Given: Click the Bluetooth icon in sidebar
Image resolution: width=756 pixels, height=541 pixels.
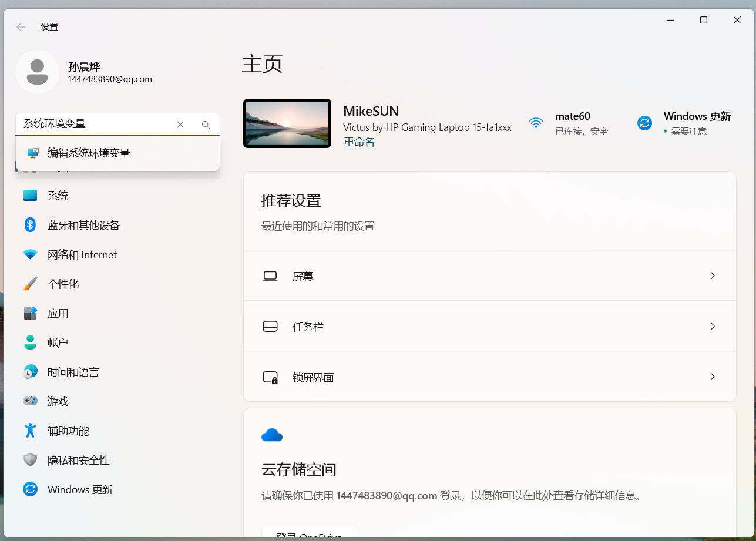Looking at the screenshot, I should tap(30, 225).
